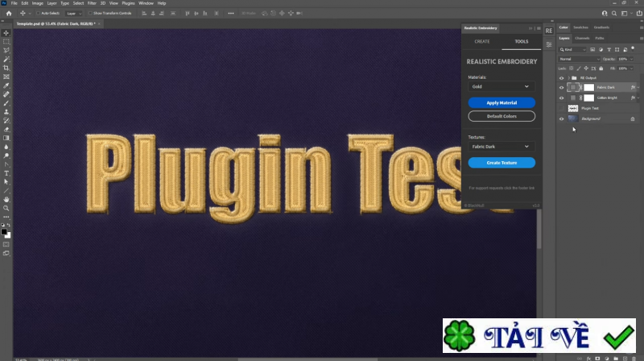Click the Create Texture button
Screen dimensions: 644x361
pyautogui.click(x=502, y=163)
